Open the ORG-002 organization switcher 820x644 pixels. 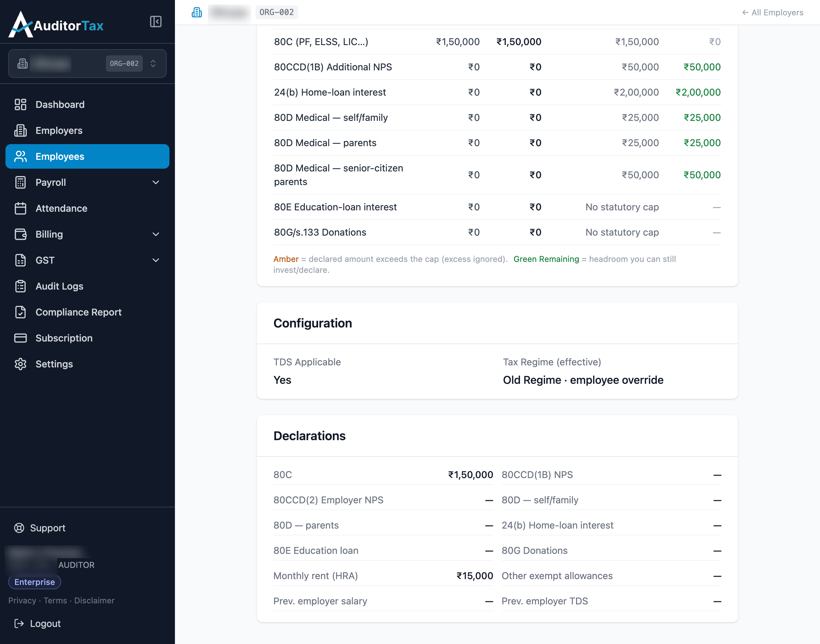point(87,64)
